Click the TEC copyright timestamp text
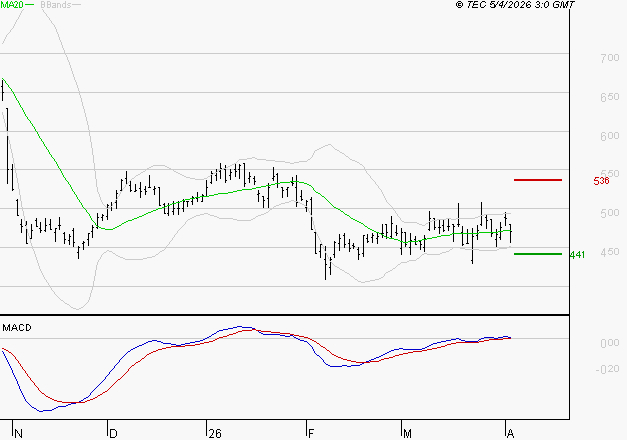The height and width of the screenshot is (440, 627). (x=515, y=5)
